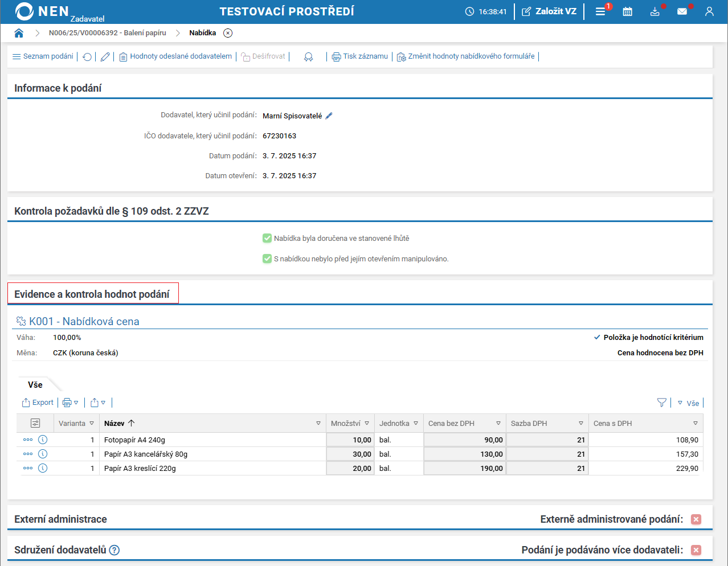Screen dimensions: 728x566
Task: Open the user profile icon
Action: pos(709,11)
